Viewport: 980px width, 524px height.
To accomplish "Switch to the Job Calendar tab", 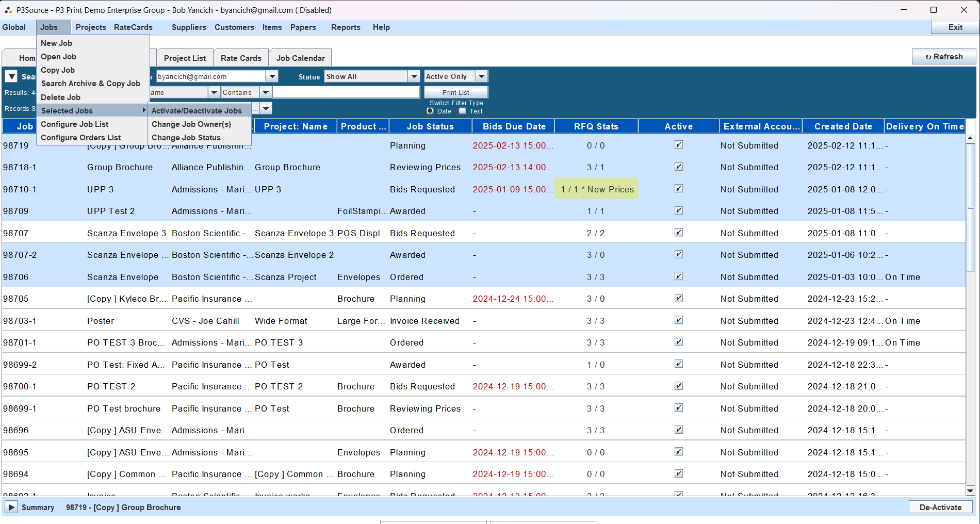I will coord(300,58).
